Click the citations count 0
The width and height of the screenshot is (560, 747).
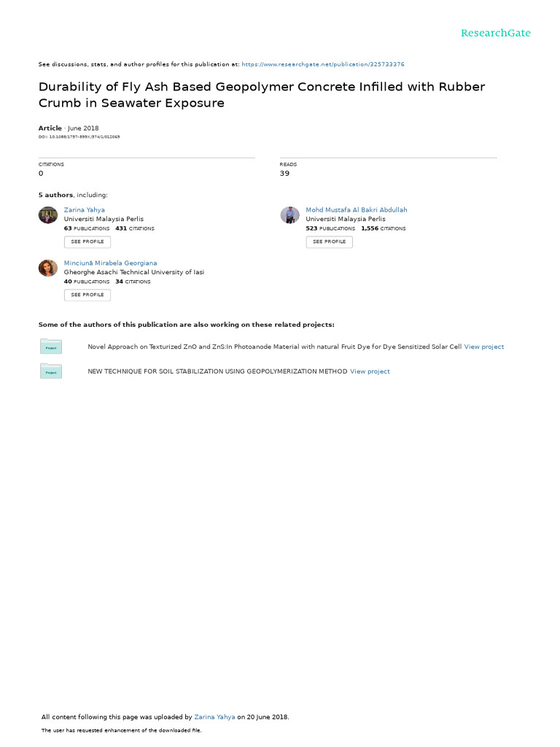tap(41, 174)
